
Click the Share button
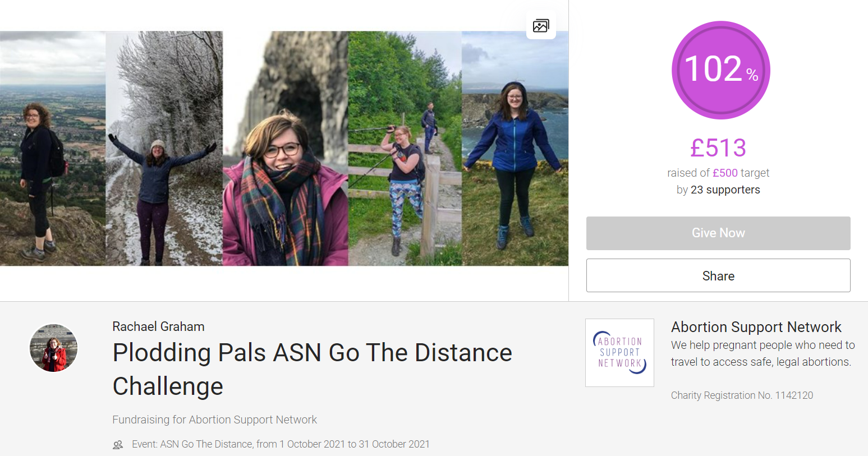[x=718, y=275]
